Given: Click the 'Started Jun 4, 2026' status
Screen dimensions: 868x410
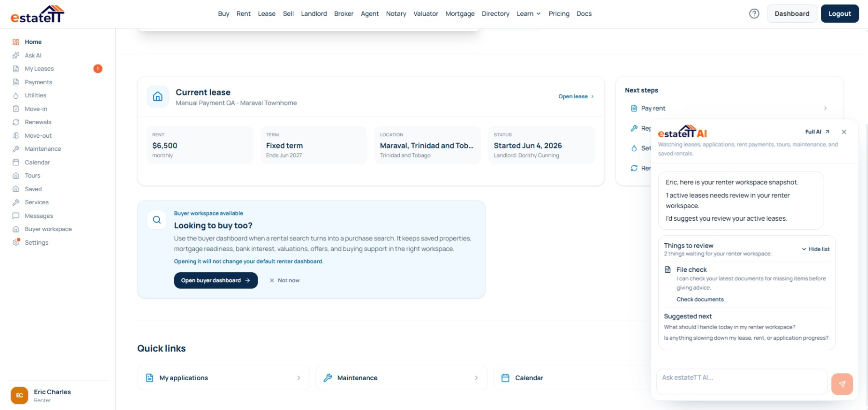Looking at the screenshot, I should click(528, 145).
